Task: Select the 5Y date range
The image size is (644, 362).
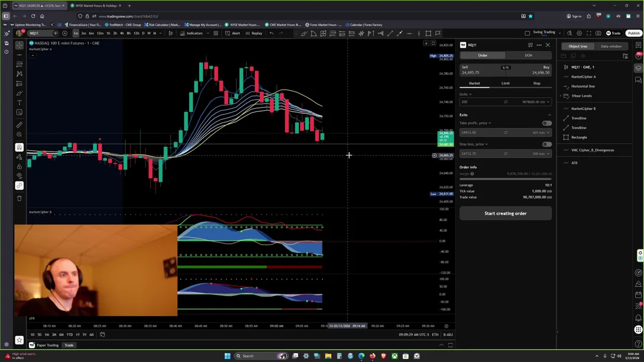Action: pyautogui.click(x=84, y=335)
